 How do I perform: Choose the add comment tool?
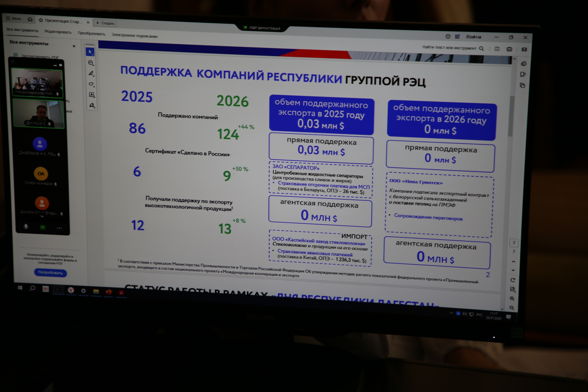coord(91,63)
